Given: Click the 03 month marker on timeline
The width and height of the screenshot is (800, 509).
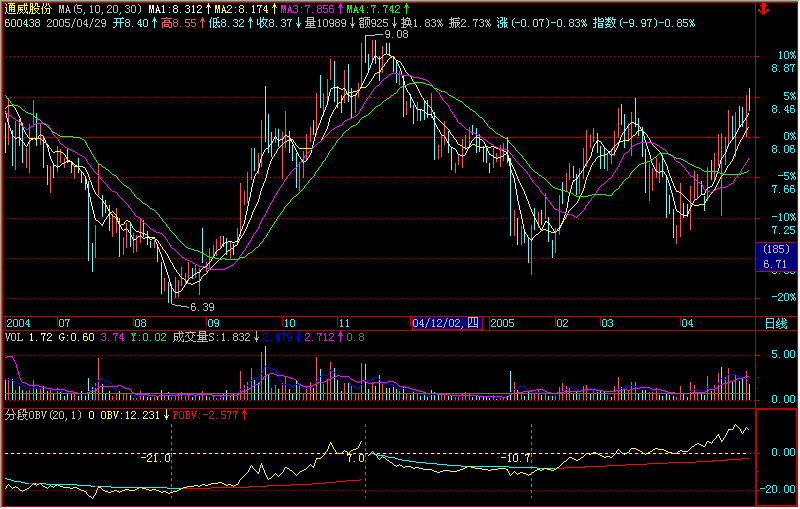Looking at the screenshot, I should (x=607, y=323).
